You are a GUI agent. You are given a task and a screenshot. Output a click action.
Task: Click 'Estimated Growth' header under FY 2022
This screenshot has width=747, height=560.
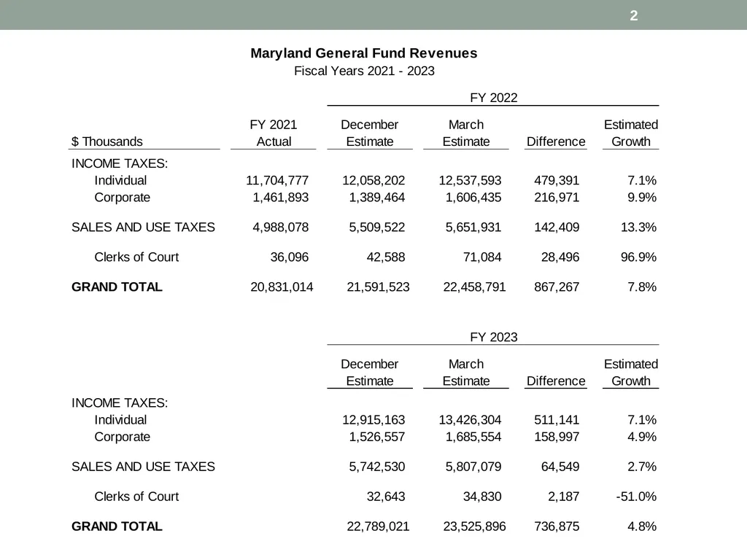(x=631, y=133)
